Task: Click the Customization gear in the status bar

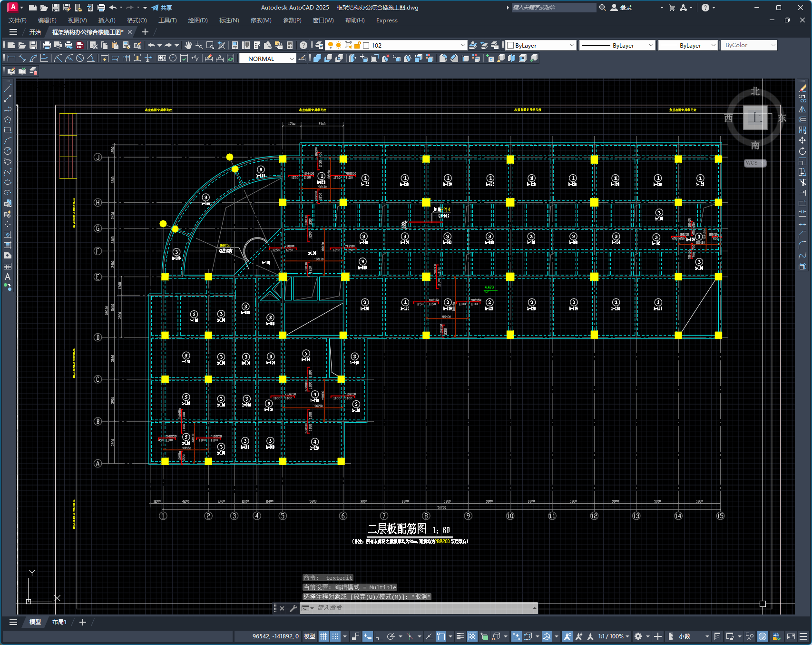Action: pyautogui.click(x=638, y=636)
